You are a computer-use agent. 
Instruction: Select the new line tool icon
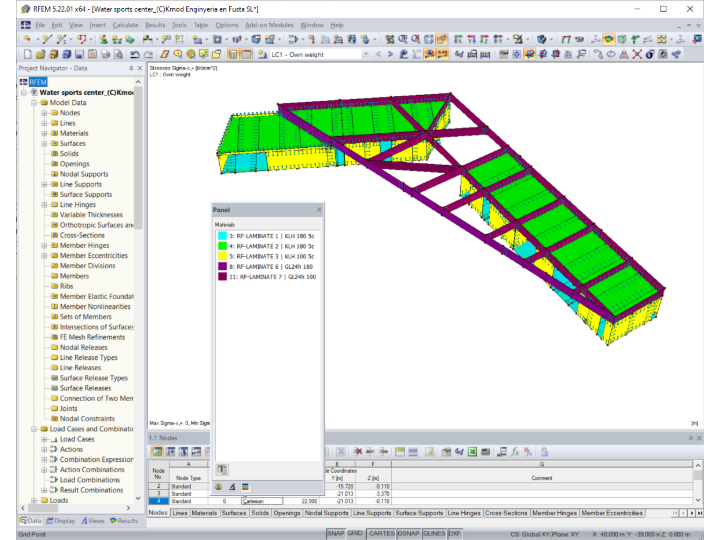pos(47,39)
